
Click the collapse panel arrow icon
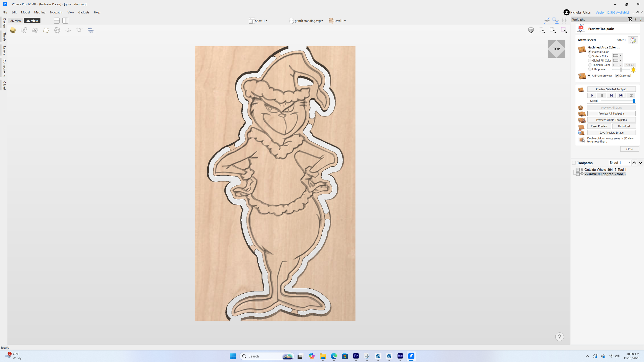[x=630, y=20]
